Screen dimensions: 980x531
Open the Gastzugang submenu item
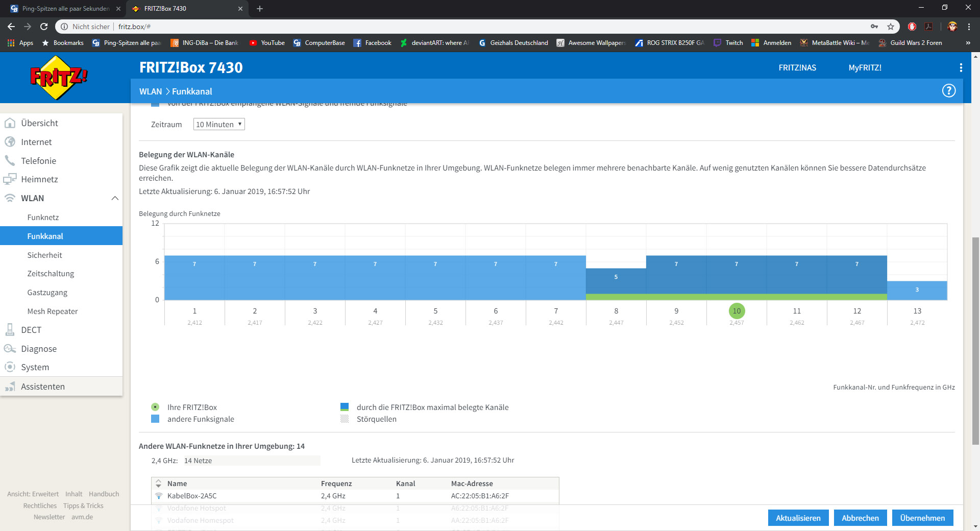pos(47,293)
